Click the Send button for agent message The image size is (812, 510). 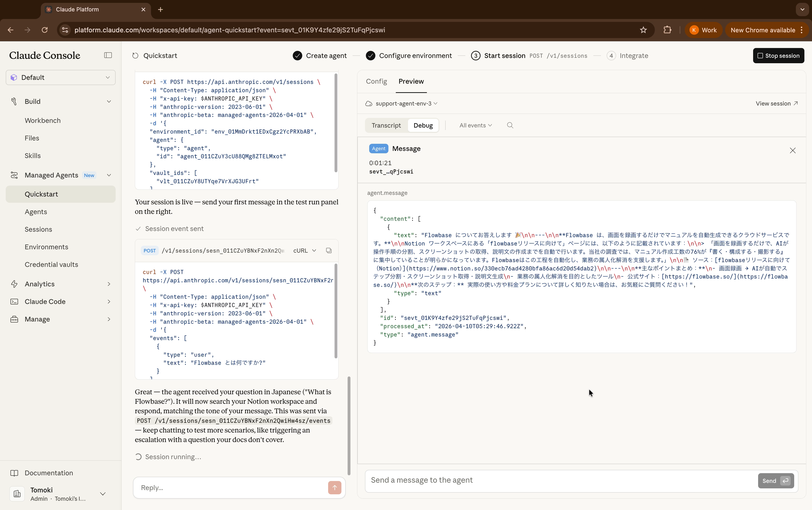(x=776, y=481)
